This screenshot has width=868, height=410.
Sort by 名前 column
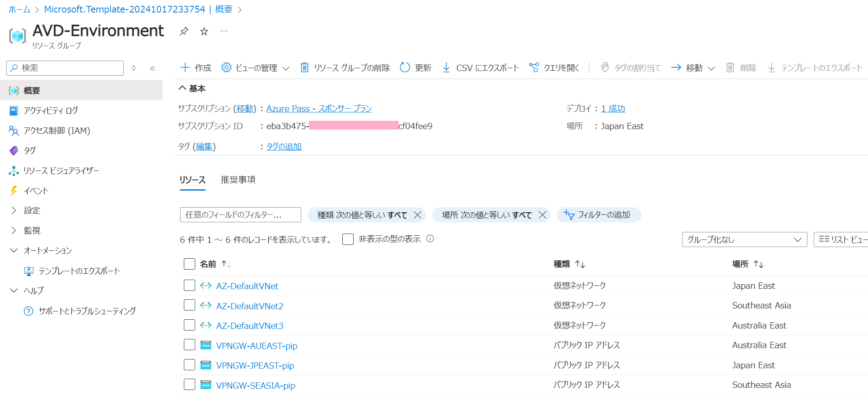click(216, 264)
